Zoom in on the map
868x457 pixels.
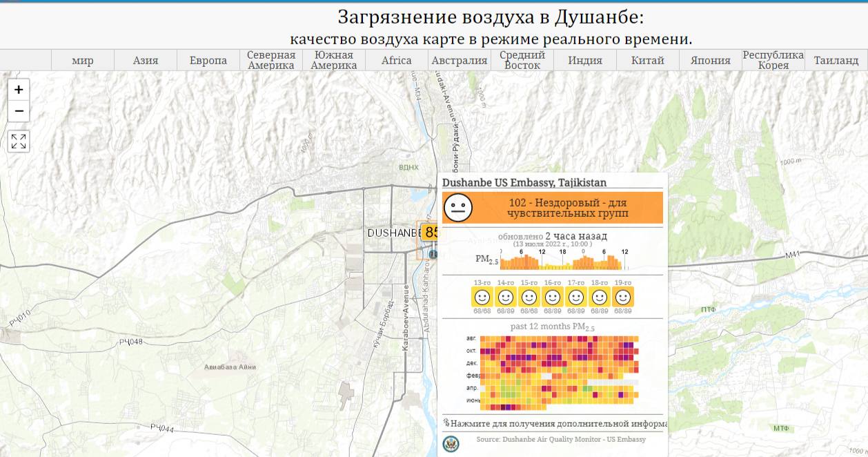19,89
